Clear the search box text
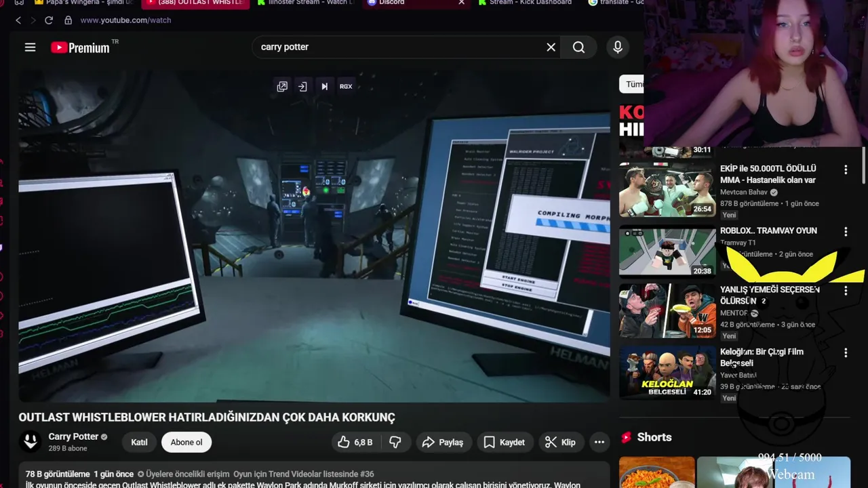The width and height of the screenshot is (868, 488). [x=551, y=47]
